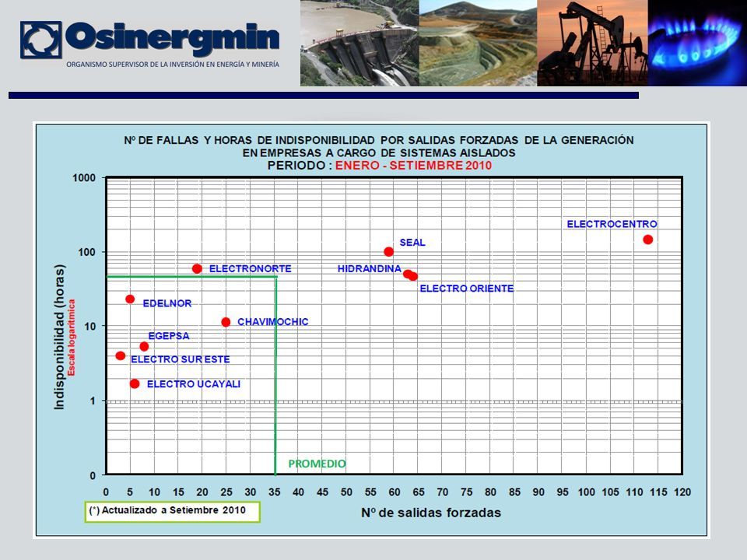Click the 120 x-axis value
Image resolution: width=747 pixels, height=560 pixels.
[x=682, y=492]
